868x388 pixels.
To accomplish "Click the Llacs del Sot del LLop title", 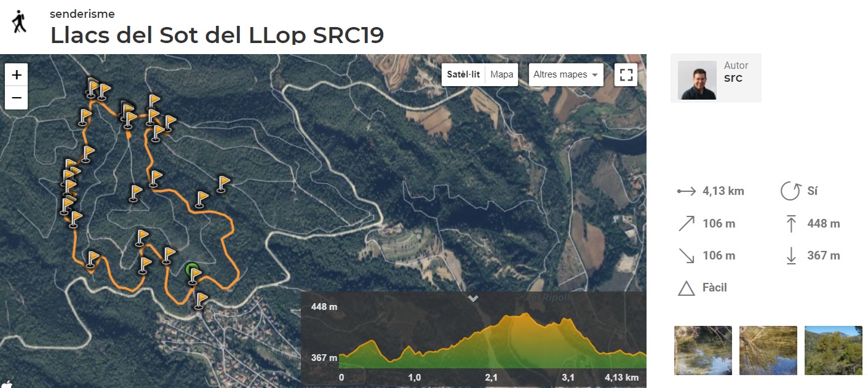I will (x=217, y=35).
